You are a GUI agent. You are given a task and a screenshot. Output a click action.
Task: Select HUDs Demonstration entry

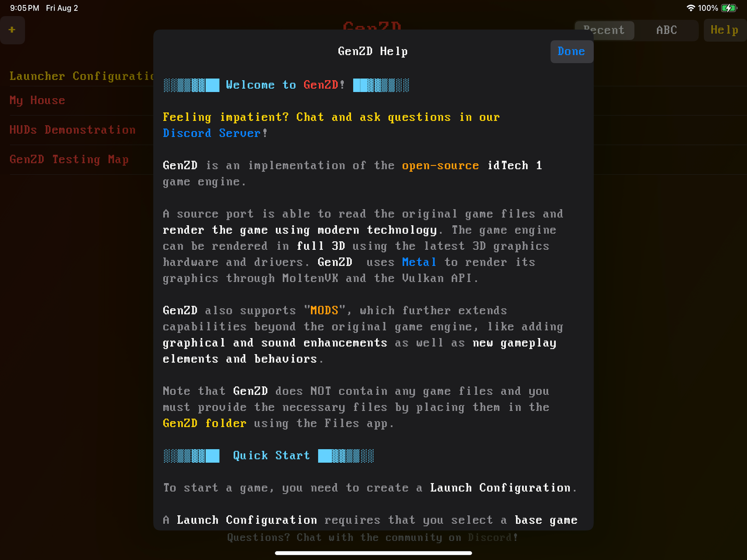(72, 130)
